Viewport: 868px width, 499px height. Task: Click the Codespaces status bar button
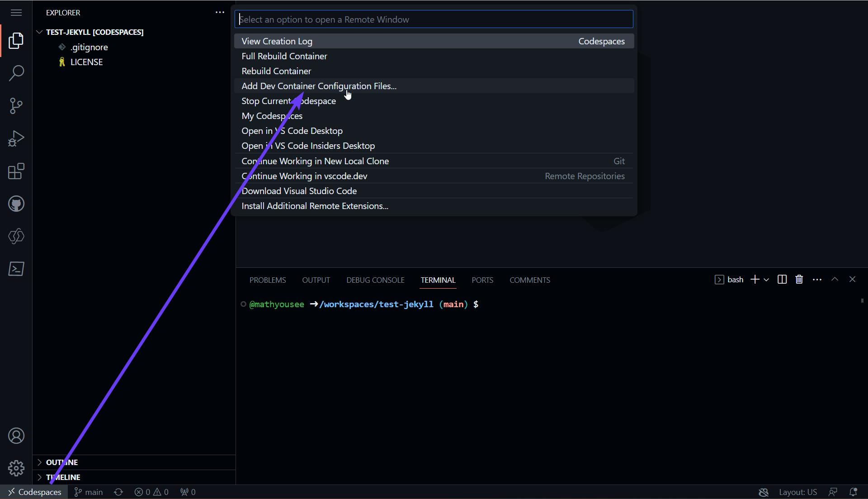(36, 492)
